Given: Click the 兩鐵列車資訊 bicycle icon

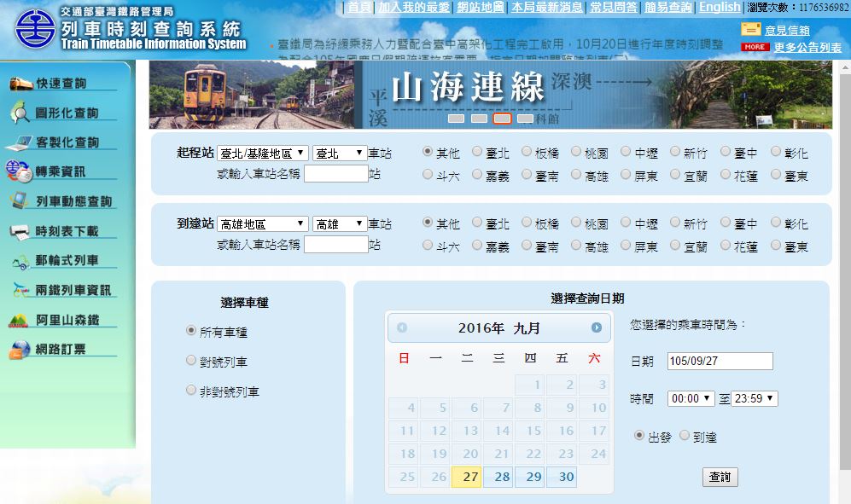Looking at the screenshot, I should [x=21, y=290].
